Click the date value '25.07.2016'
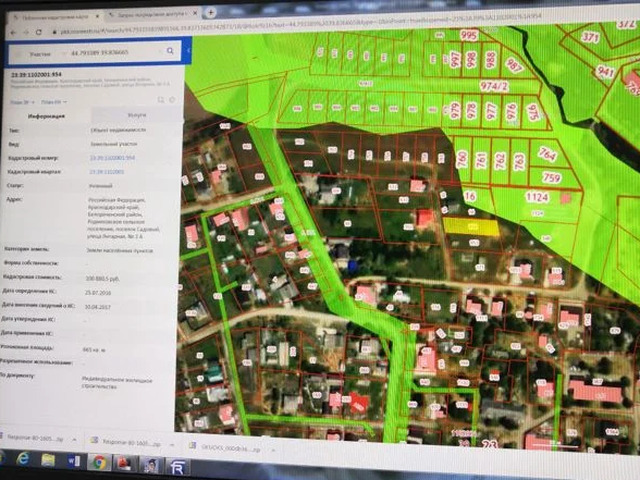Screen dimensions: 640x480 (98, 293)
